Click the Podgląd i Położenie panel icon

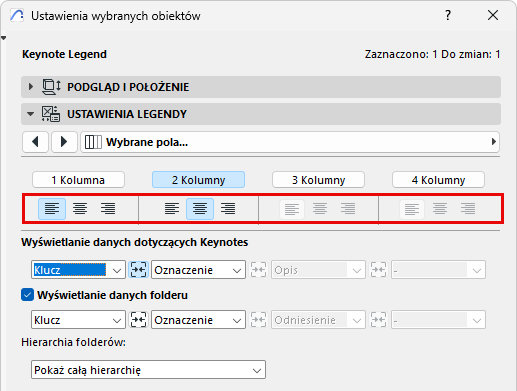point(51,87)
